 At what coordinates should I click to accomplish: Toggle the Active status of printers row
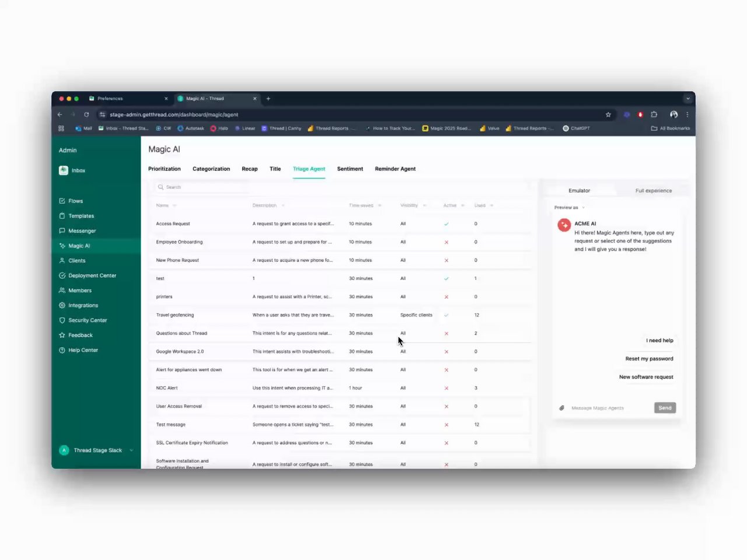tap(446, 297)
